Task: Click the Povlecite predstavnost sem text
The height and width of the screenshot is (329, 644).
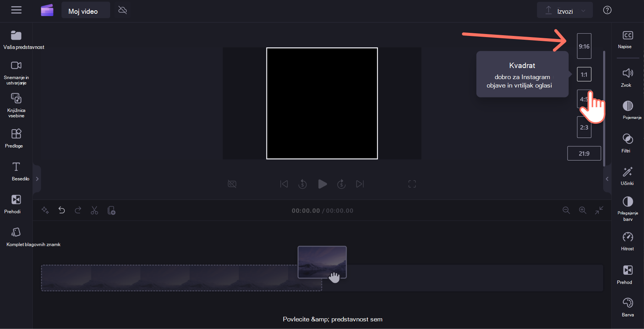Action: pos(332,319)
